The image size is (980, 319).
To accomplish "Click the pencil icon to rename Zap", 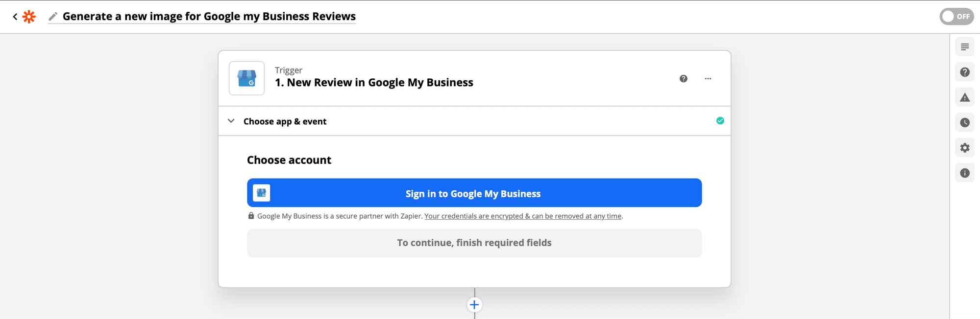I will tap(53, 17).
